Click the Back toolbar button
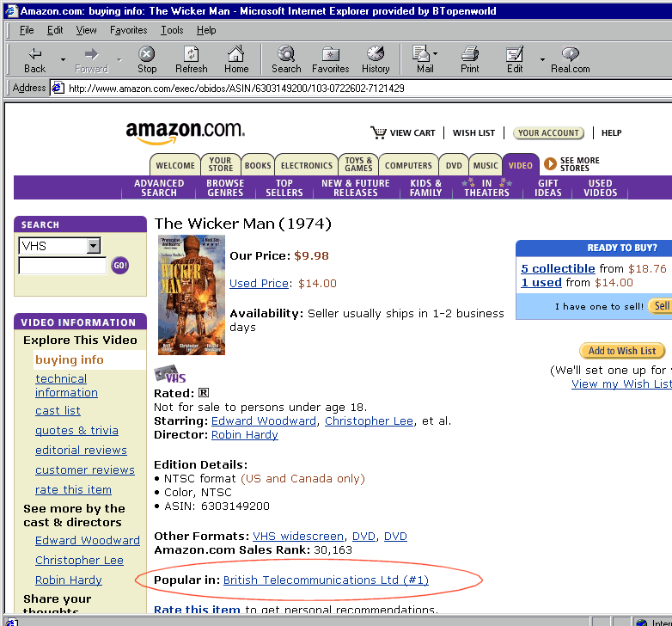 34,59
